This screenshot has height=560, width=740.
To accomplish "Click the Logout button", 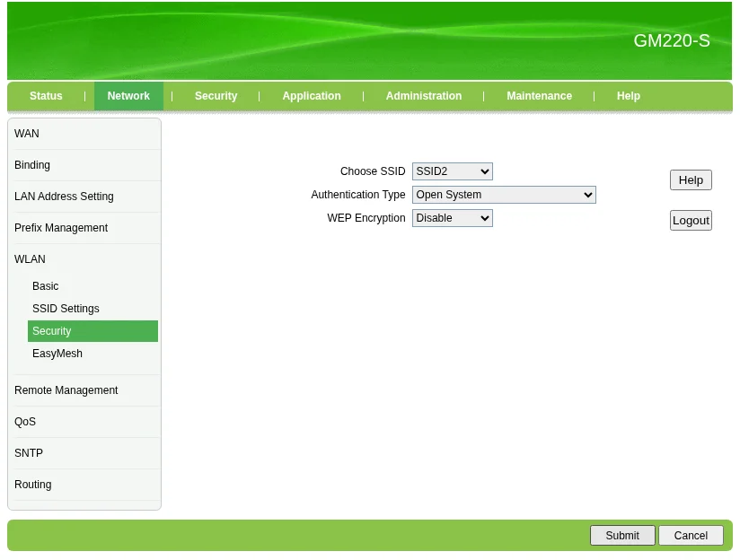I will point(691,220).
